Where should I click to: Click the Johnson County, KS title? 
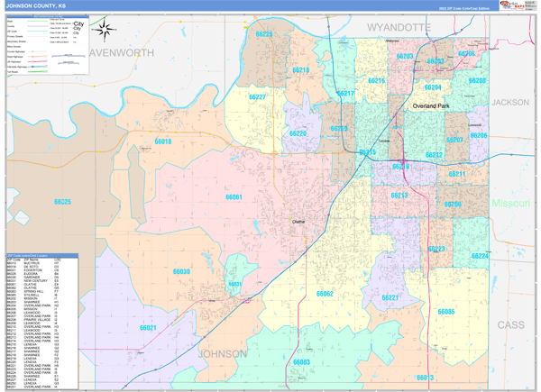click(x=36, y=6)
